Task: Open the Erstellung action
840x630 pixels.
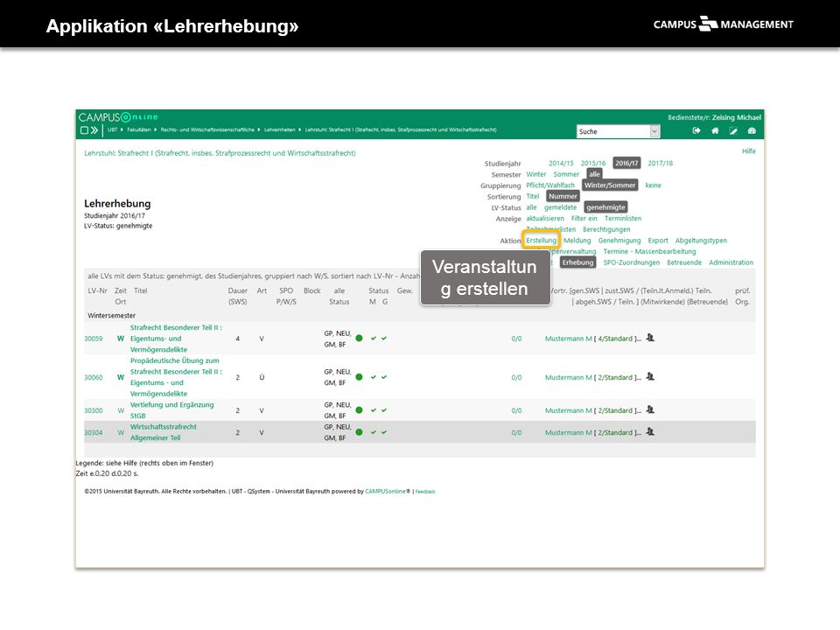Action: pyautogui.click(x=541, y=241)
